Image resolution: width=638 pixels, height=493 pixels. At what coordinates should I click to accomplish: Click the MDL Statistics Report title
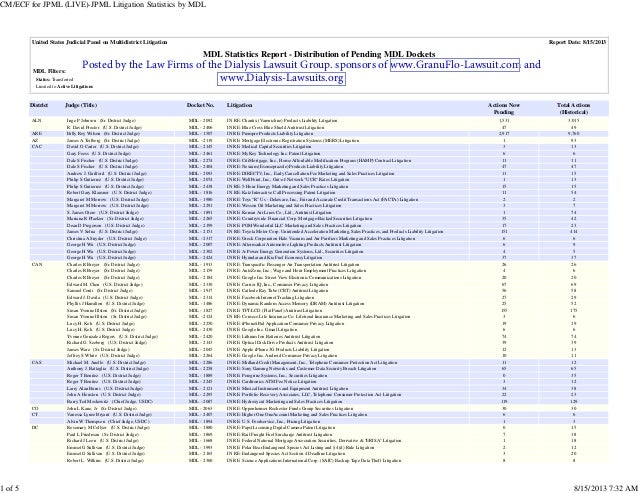[x=319, y=54]
